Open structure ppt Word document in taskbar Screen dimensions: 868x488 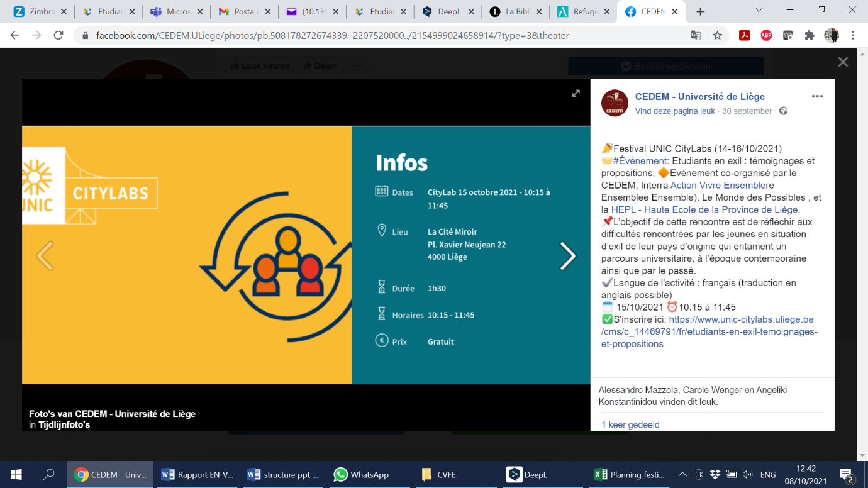click(283, 475)
